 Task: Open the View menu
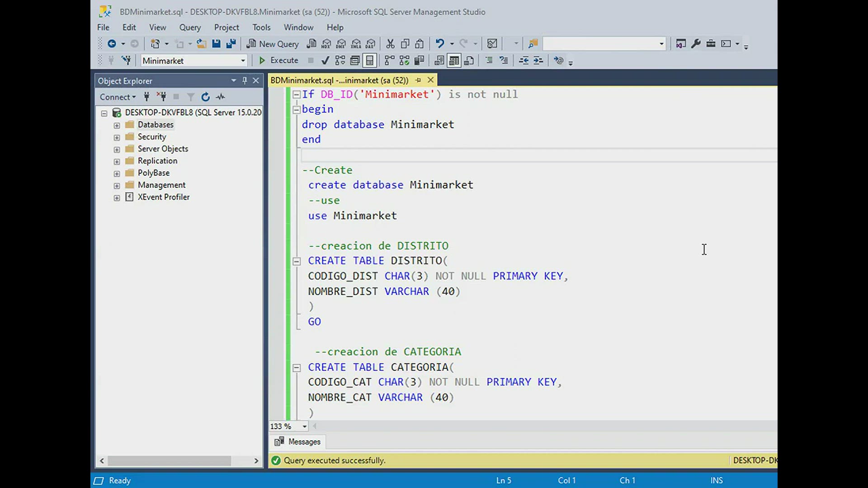tap(158, 28)
